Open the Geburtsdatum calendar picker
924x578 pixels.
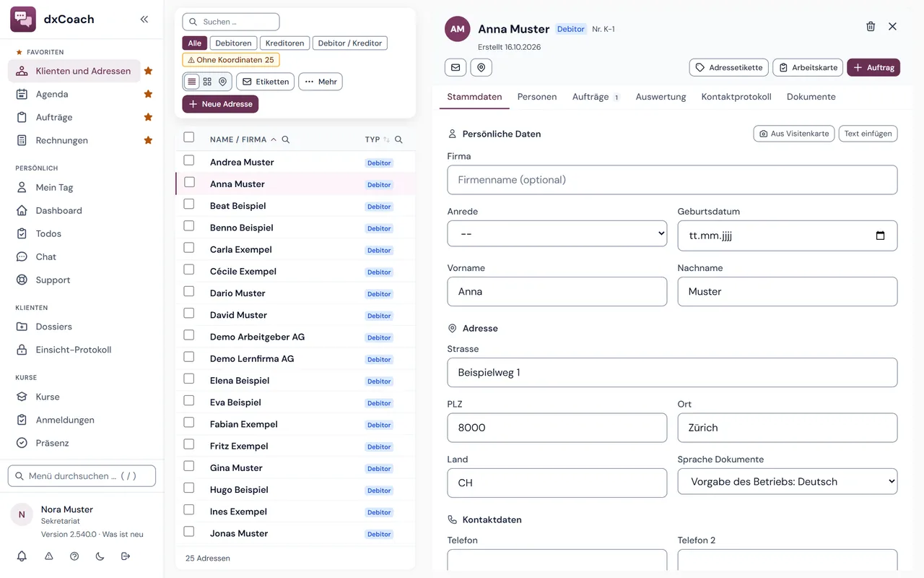[880, 236]
